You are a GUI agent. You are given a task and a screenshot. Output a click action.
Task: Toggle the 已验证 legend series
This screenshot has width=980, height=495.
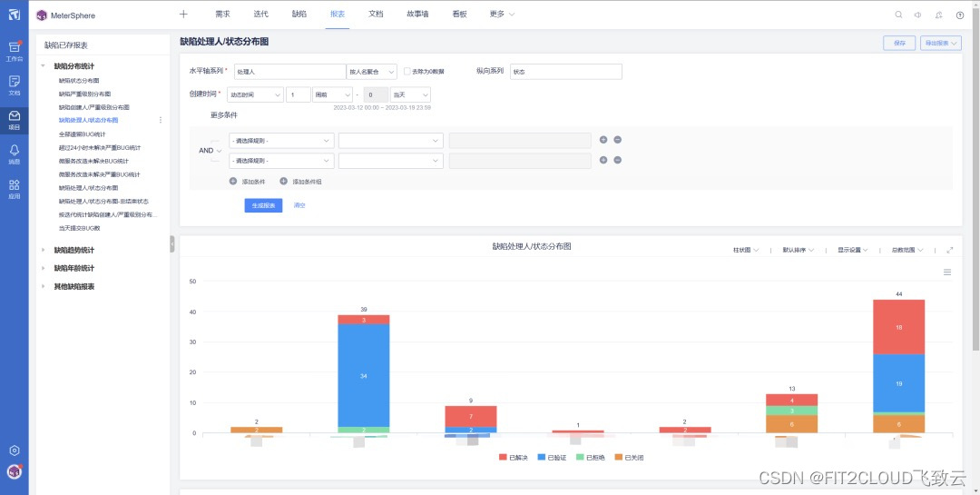(x=552, y=458)
